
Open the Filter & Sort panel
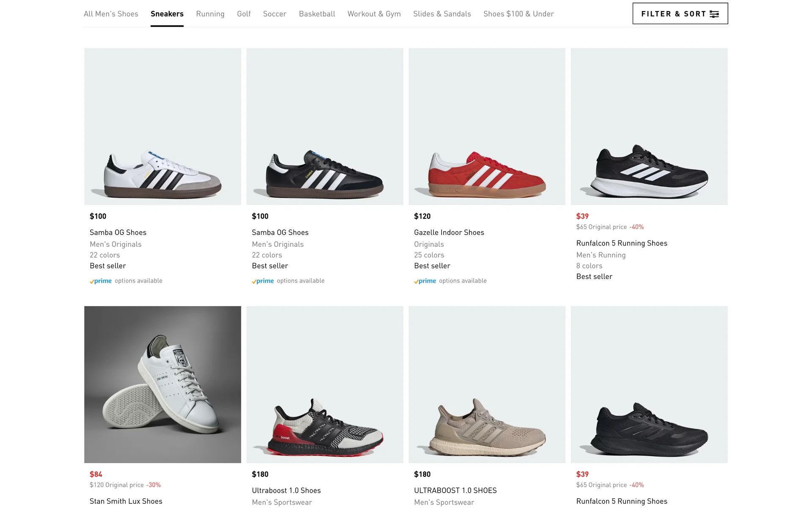(673, 14)
